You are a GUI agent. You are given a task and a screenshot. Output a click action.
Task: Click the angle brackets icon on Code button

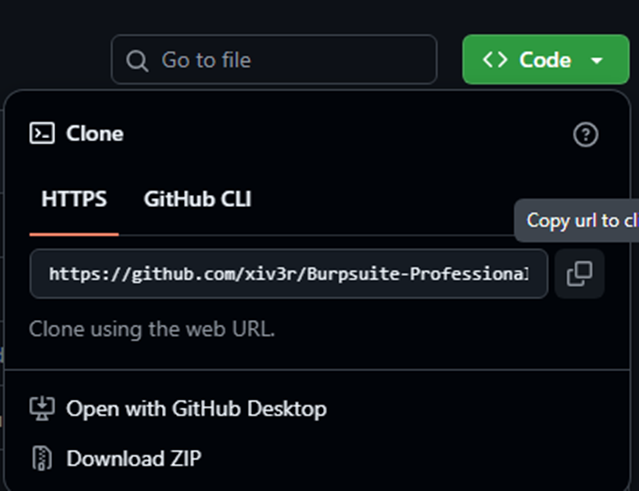click(x=495, y=60)
